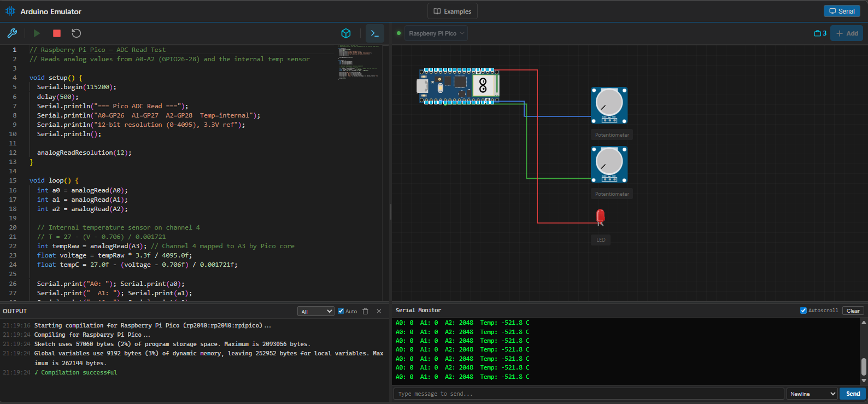Open the library cube icon
This screenshot has height=404, width=868.
(346, 33)
